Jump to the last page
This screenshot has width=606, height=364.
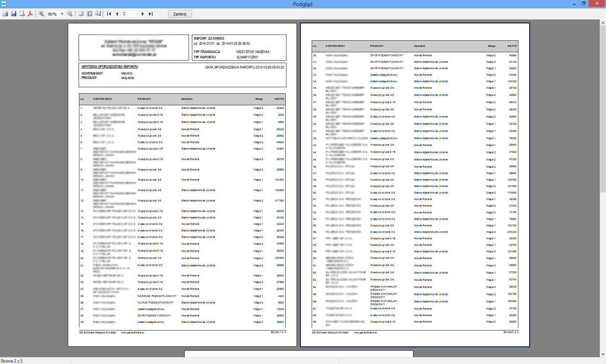tap(151, 14)
